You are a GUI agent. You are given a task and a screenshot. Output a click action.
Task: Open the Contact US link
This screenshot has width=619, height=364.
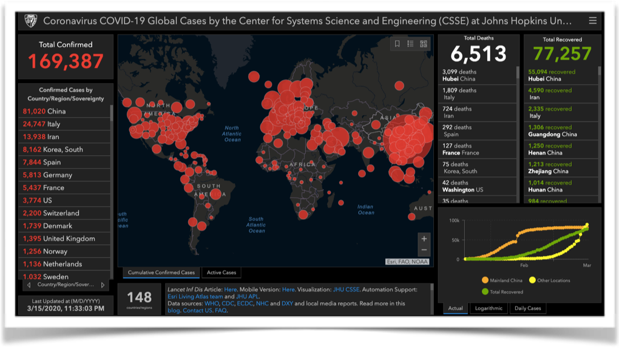click(x=197, y=311)
